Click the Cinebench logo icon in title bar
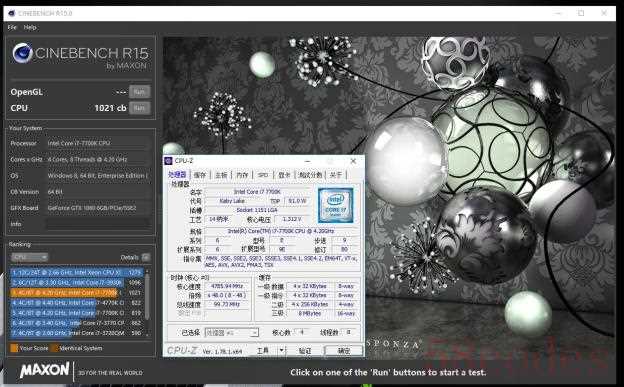The width and height of the screenshot is (624, 387). tap(12, 14)
